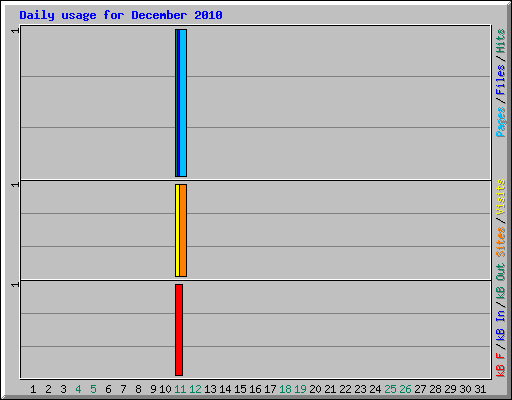Click day label 8 on the x-axis

138,389
